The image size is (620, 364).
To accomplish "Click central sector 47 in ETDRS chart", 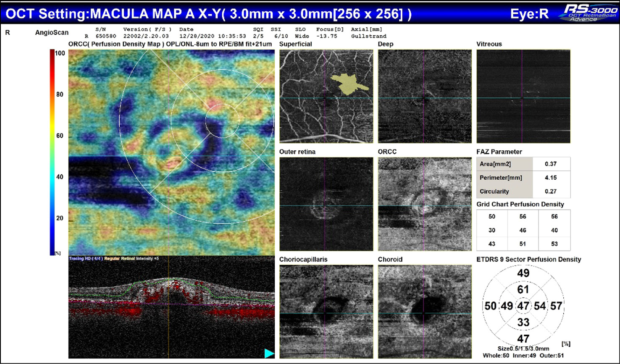I will click(x=523, y=306).
